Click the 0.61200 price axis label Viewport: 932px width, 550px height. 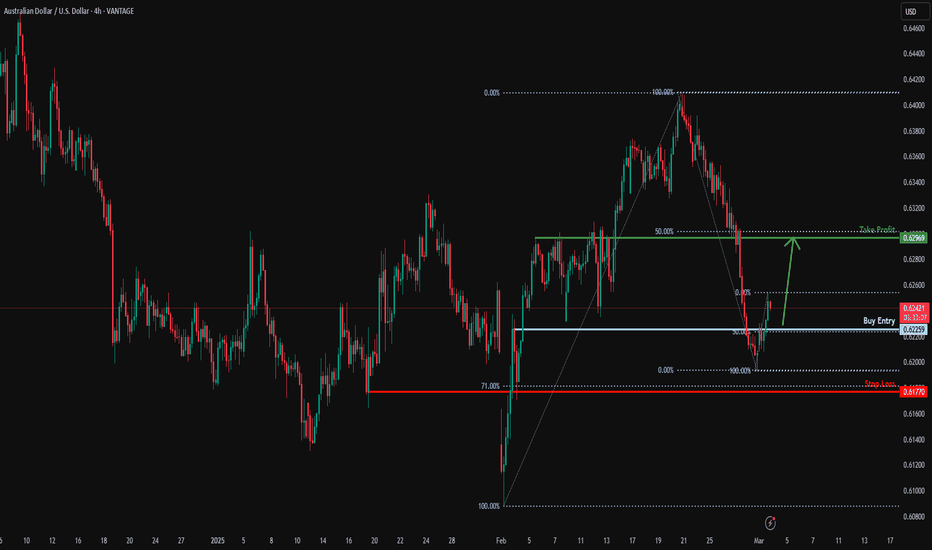click(914, 465)
